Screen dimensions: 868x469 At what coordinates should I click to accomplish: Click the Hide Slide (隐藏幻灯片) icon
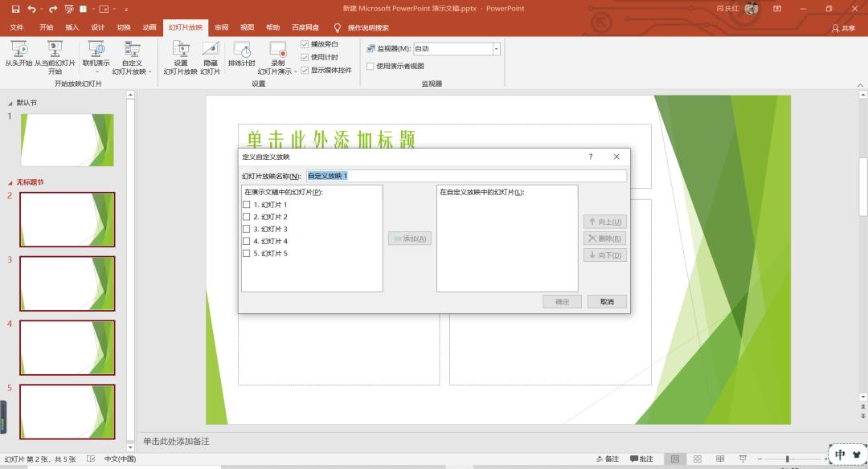click(x=210, y=50)
